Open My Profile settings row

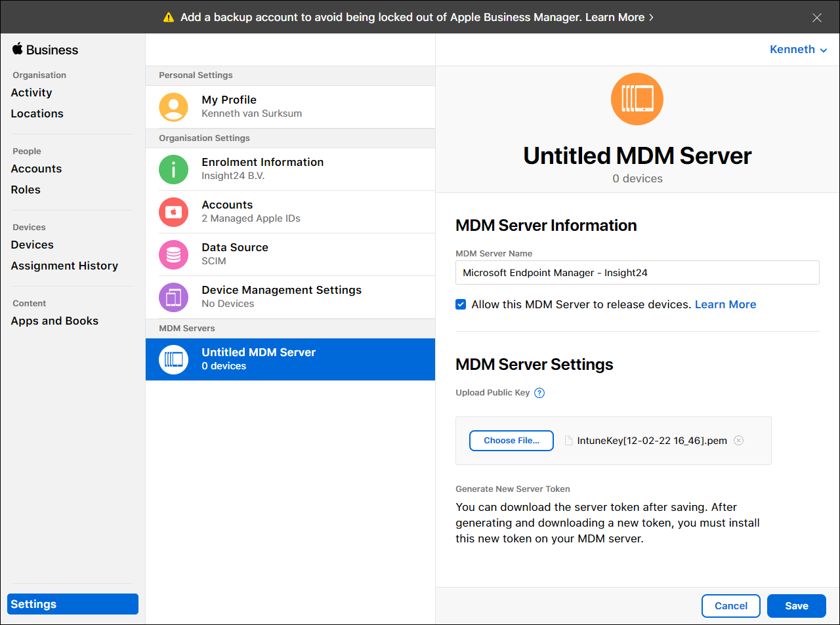click(290, 107)
